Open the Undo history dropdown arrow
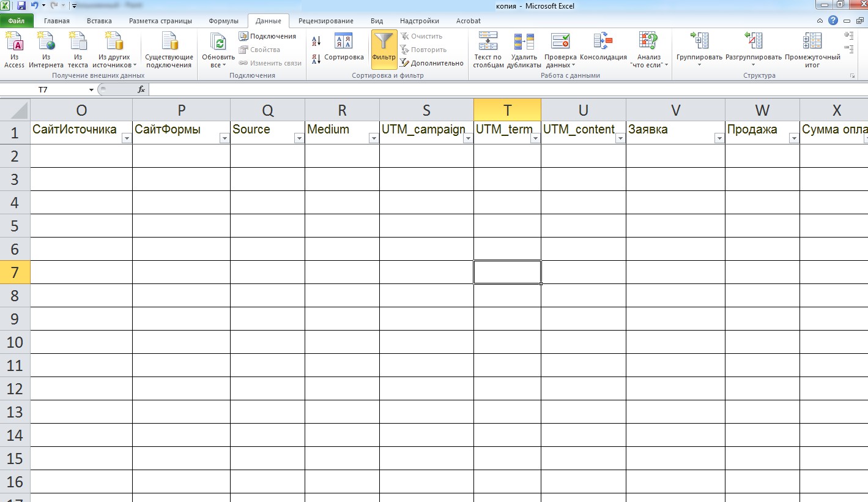This screenshot has width=868, height=502. 44,6
